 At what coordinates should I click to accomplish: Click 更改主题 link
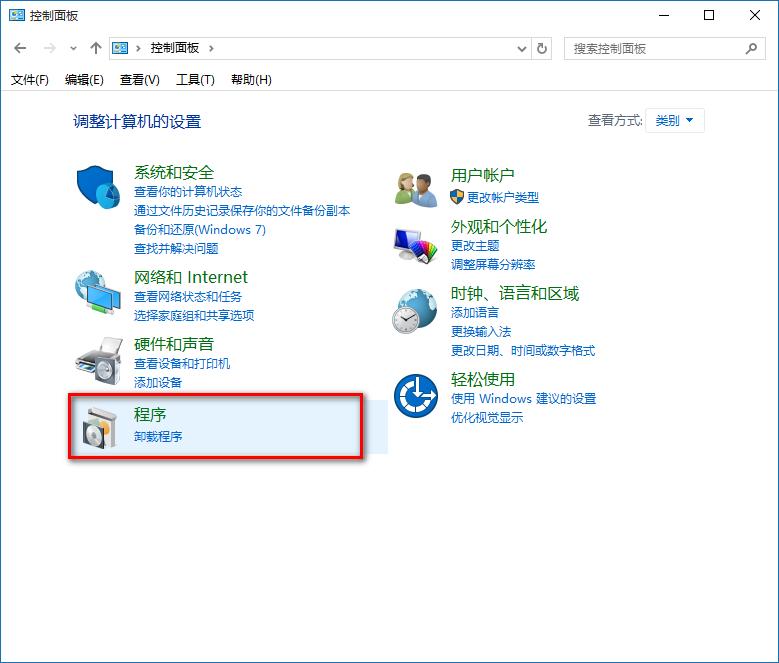pos(475,246)
